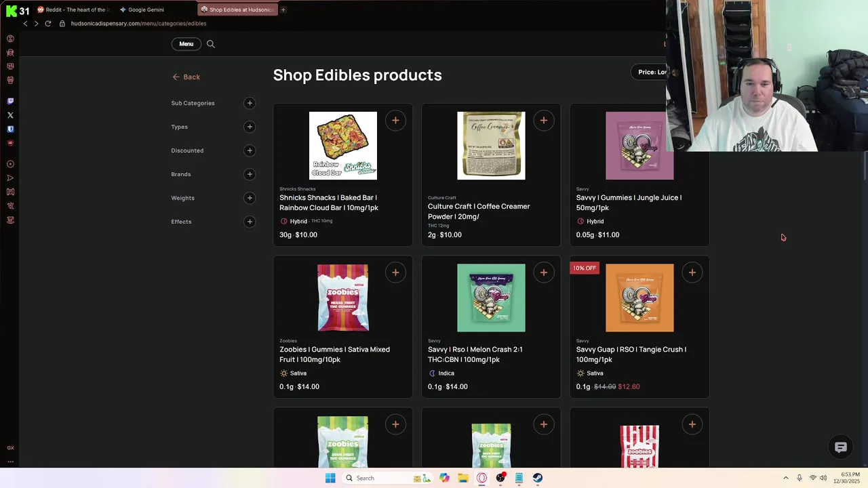This screenshot has width=868, height=488.
Task: Open File Explorer from the taskbar
Action: click(463, 478)
